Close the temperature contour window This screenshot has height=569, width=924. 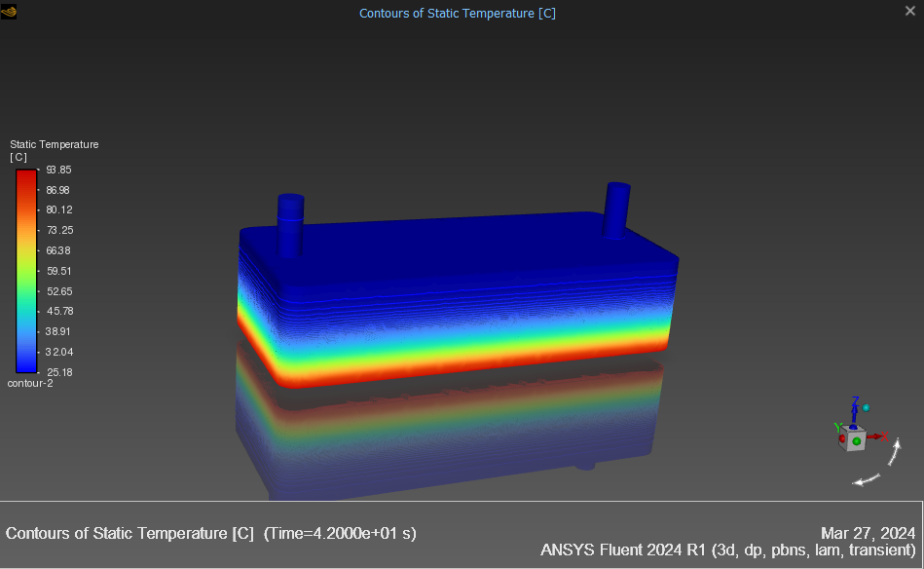click(910, 11)
